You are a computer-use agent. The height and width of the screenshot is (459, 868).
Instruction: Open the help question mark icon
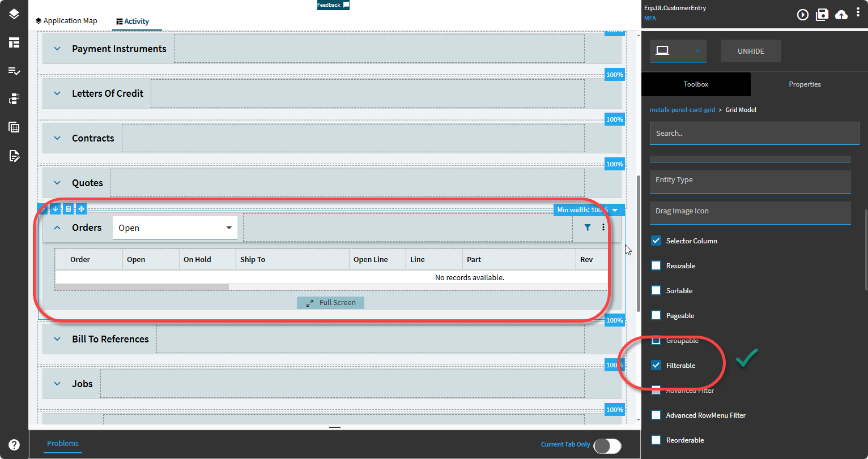tap(14, 445)
